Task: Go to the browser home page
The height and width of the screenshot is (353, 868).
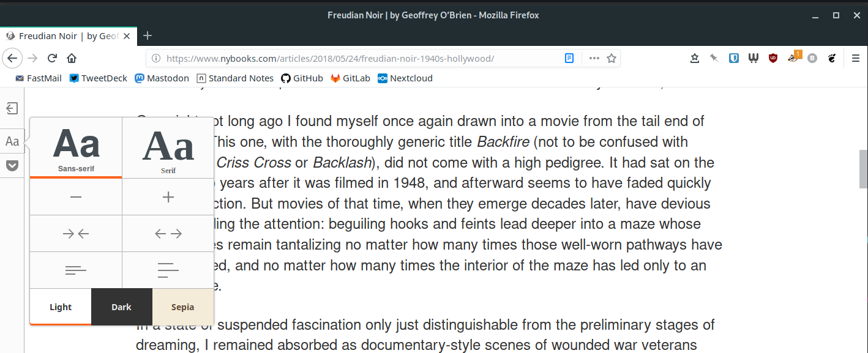Action: click(x=72, y=58)
